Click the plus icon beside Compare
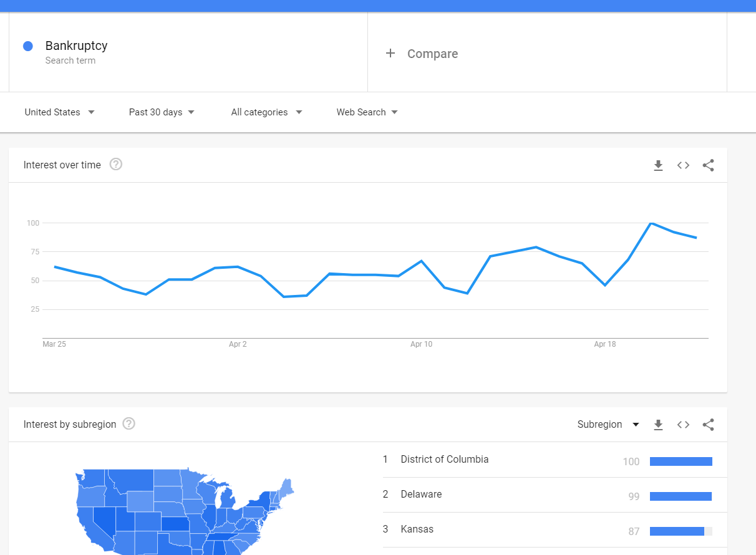This screenshot has height=555, width=756. click(x=390, y=54)
